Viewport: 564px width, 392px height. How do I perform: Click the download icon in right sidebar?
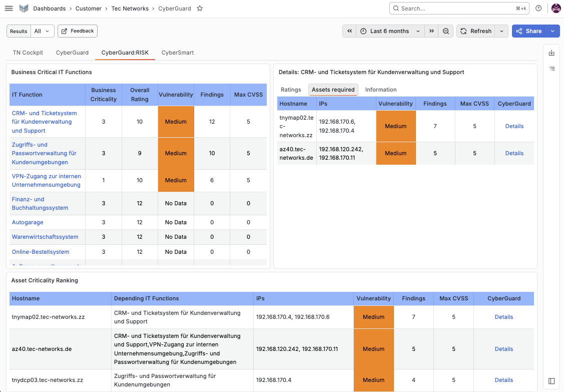coord(551,53)
